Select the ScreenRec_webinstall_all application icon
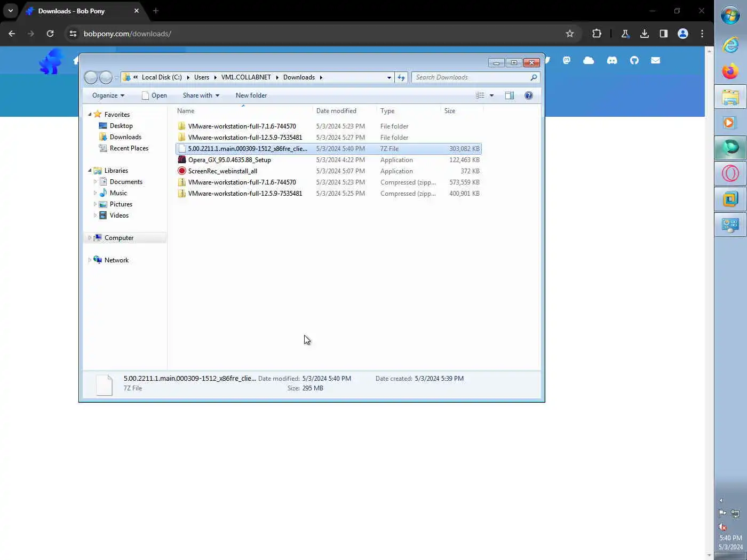 (x=182, y=171)
